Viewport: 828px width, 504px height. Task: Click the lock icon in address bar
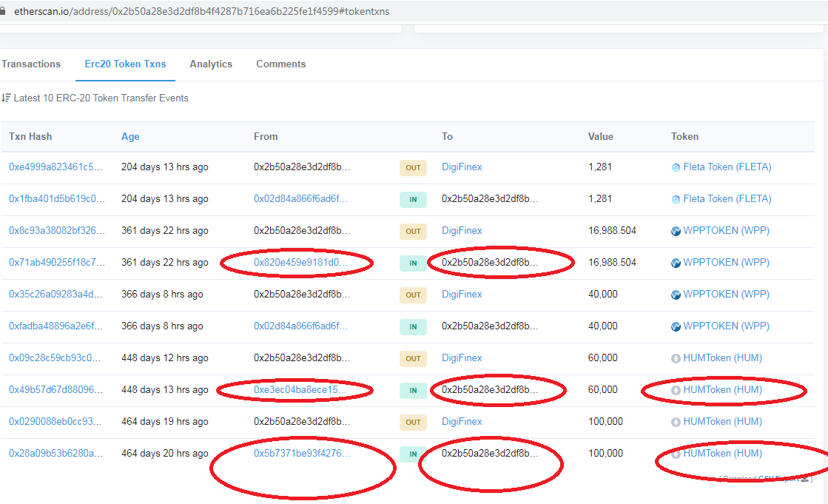point(2,11)
